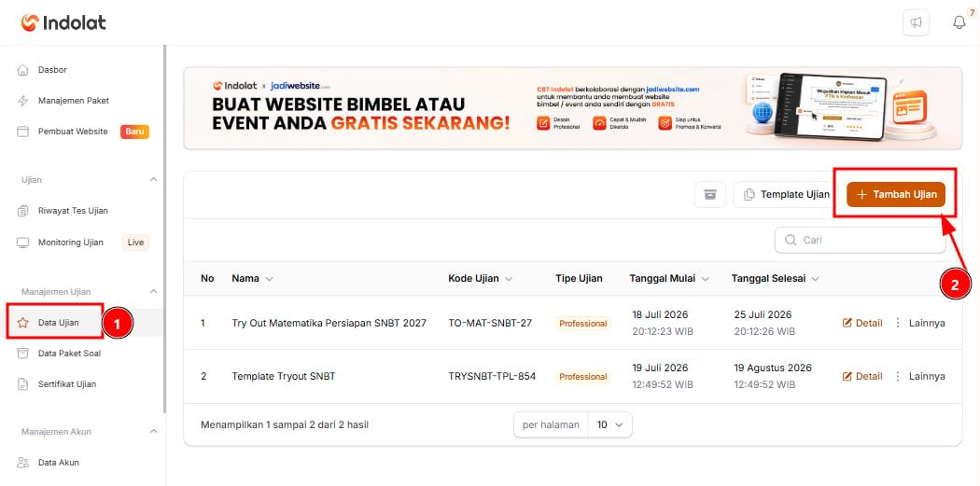Click the search magnifier icon

click(x=791, y=240)
